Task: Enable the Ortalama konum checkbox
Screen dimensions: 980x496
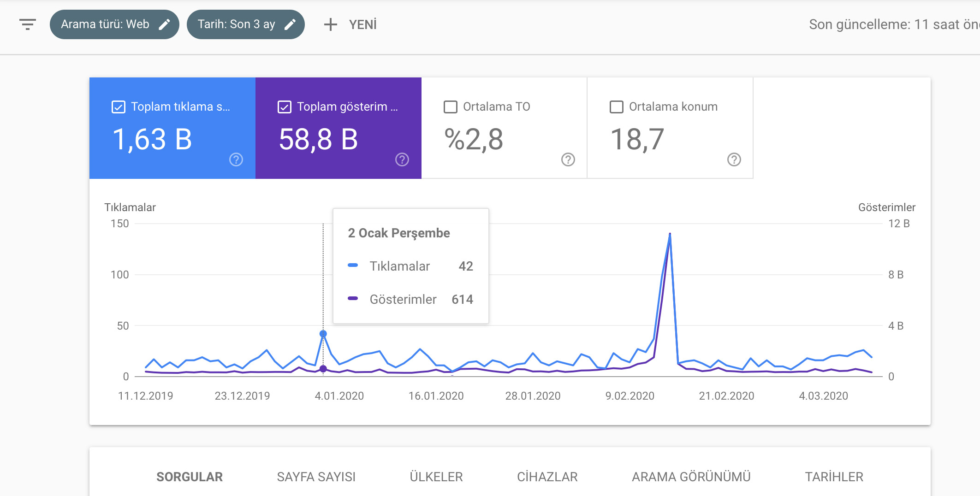Action: [617, 107]
